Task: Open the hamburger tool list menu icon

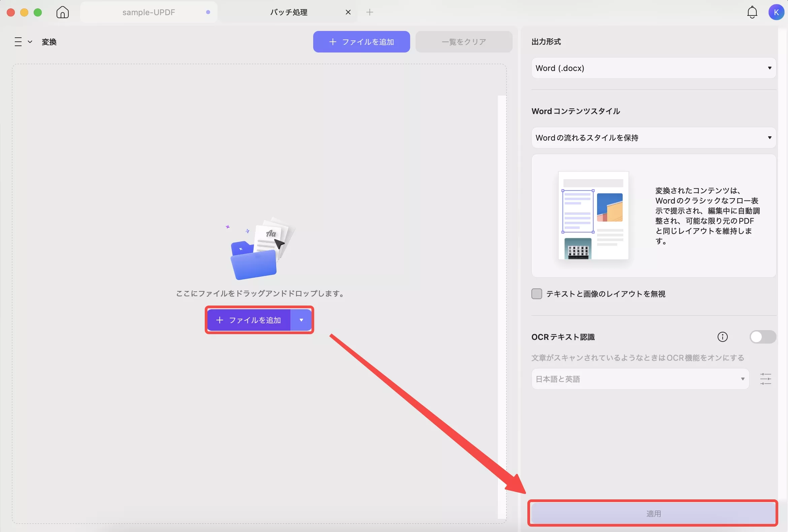Action: [18, 42]
